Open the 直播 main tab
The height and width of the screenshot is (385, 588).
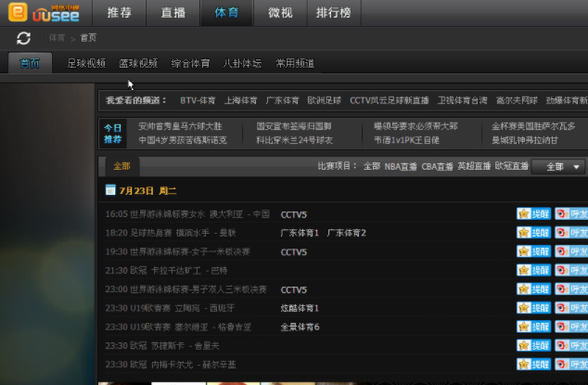[173, 13]
